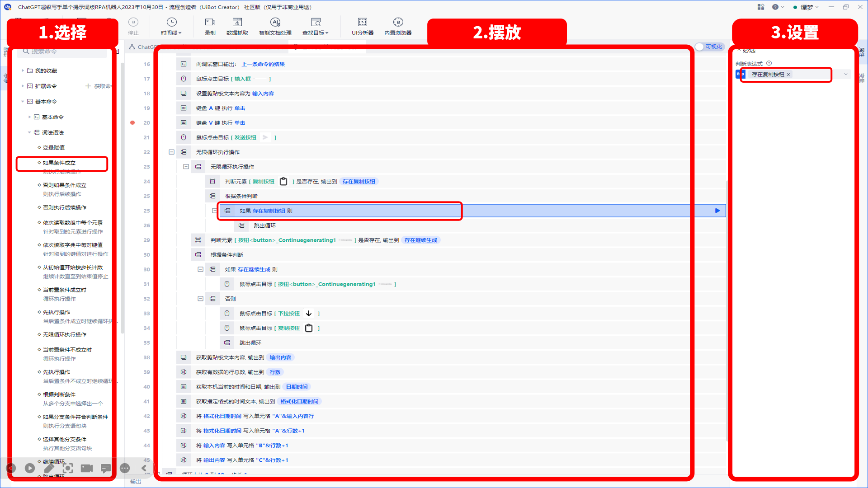Click the help icon beside 判断表达式
The image size is (868, 488).
(x=769, y=63)
